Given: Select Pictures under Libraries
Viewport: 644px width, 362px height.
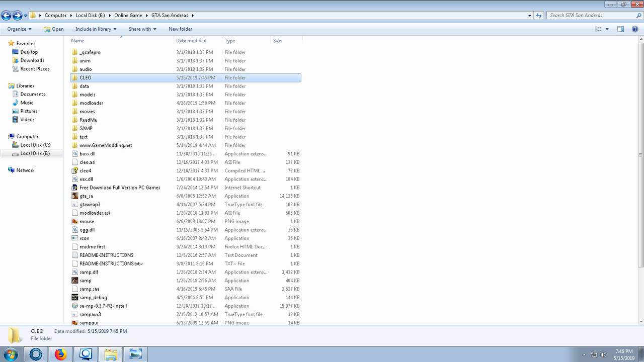Looking at the screenshot, I should coord(29,111).
